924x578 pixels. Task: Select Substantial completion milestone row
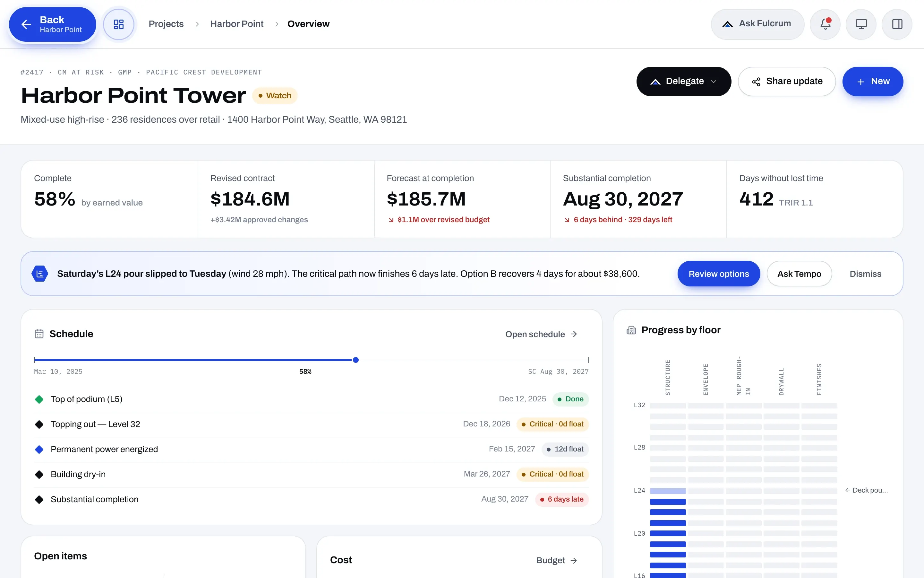(311, 500)
